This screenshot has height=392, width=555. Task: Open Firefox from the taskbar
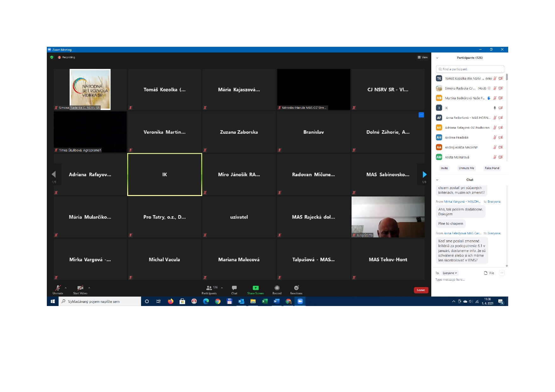171,301
